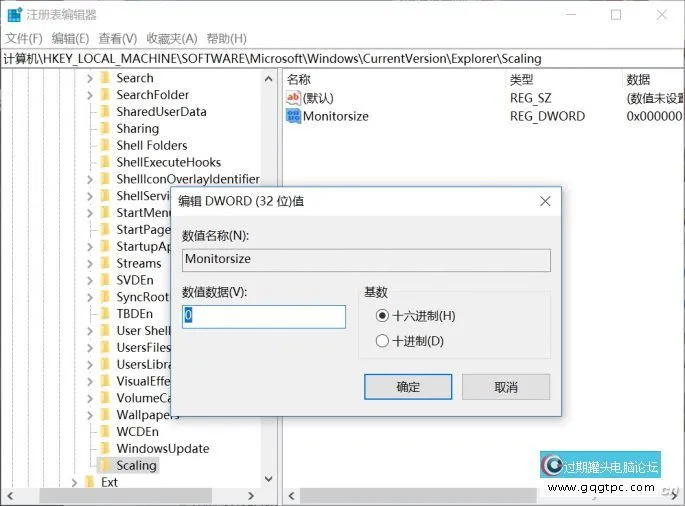The width and height of the screenshot is (685, 506).
Task: Click the TBDEn folder icon
Action: (105, 314)
